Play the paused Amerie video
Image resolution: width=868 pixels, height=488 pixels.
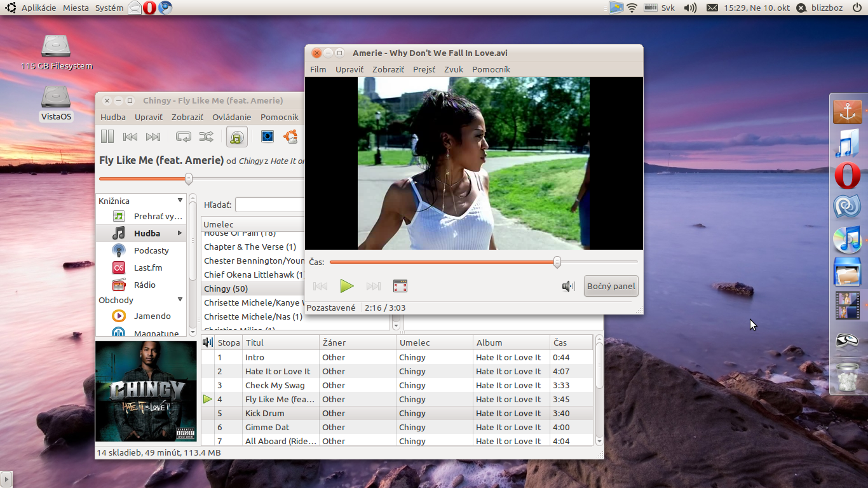(x=346, y=286)
